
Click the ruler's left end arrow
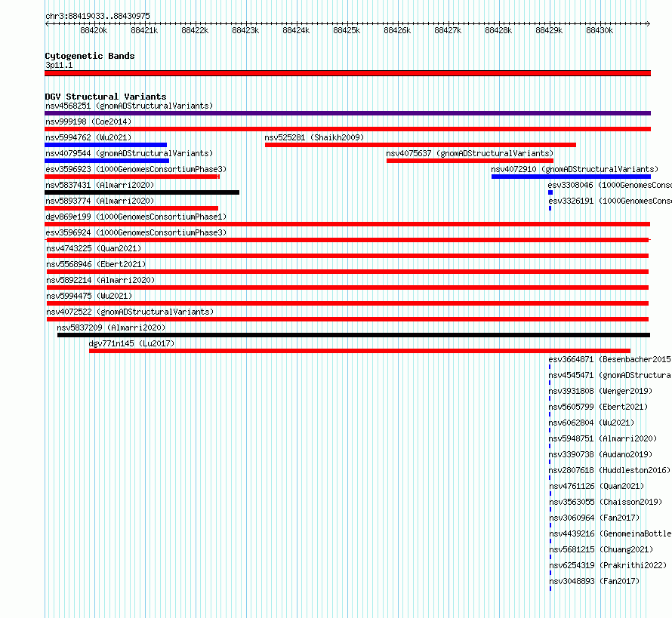47,23
